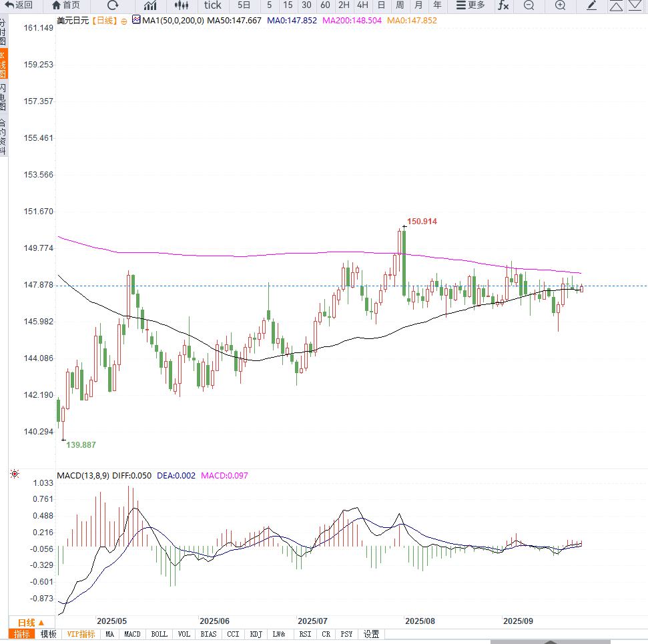
Task: Select the 60 minute timeframe
Action: (x=325, y=5)
